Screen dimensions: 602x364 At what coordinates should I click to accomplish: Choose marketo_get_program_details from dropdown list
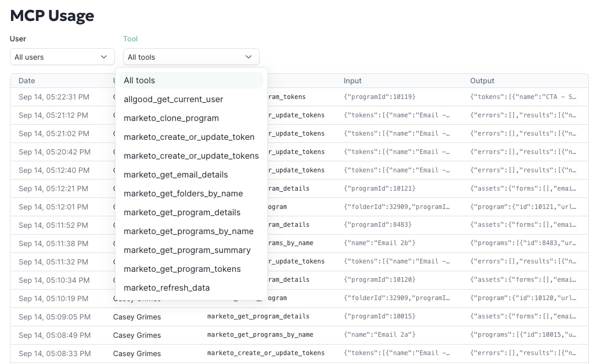[x=182, y=212]
